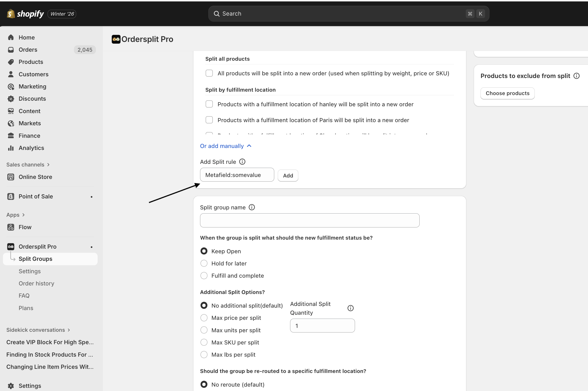Click info icon for Products to exclude from split
588x391 pixels.
click(x=576, y=76)
